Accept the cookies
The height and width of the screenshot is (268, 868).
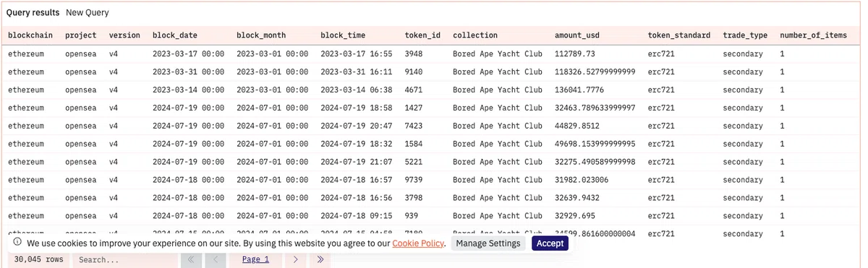pyautogui.click(x=550, y=243)
